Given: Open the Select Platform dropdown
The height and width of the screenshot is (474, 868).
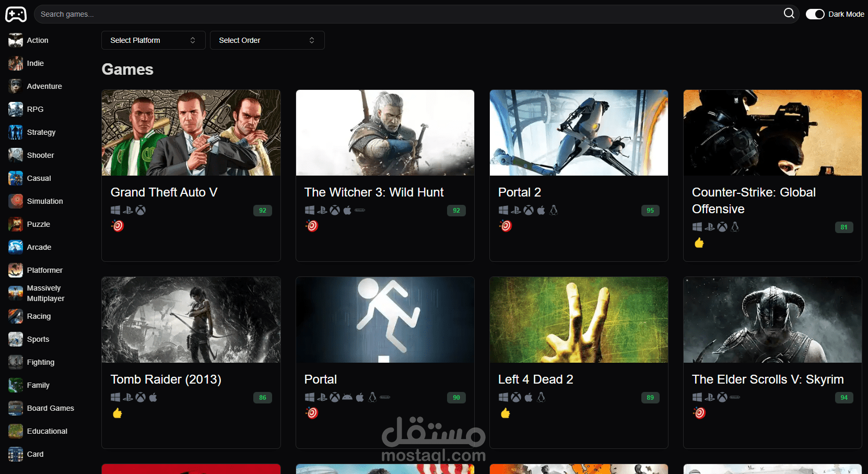Looking at the screenshot, I should pyautogui.click(x=153, y=40).
